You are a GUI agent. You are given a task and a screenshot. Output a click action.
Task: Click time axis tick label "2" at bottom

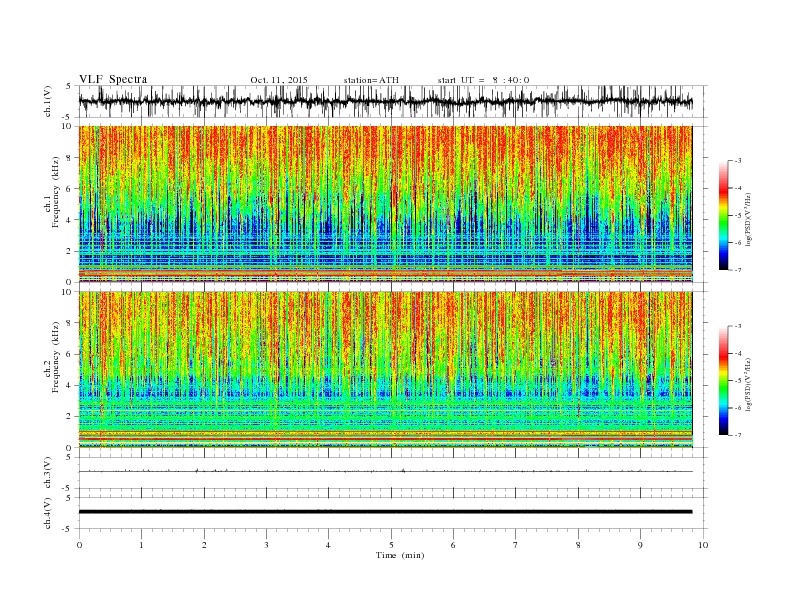204,545
